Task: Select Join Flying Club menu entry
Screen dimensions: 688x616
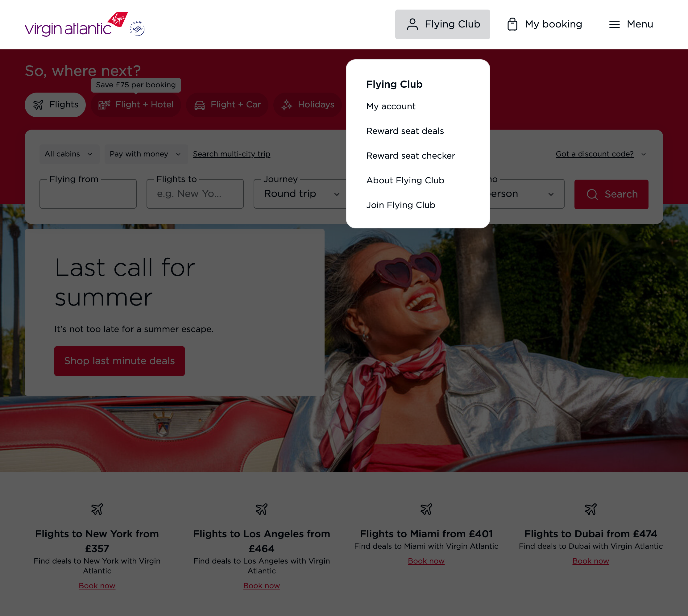Action: 401,205
